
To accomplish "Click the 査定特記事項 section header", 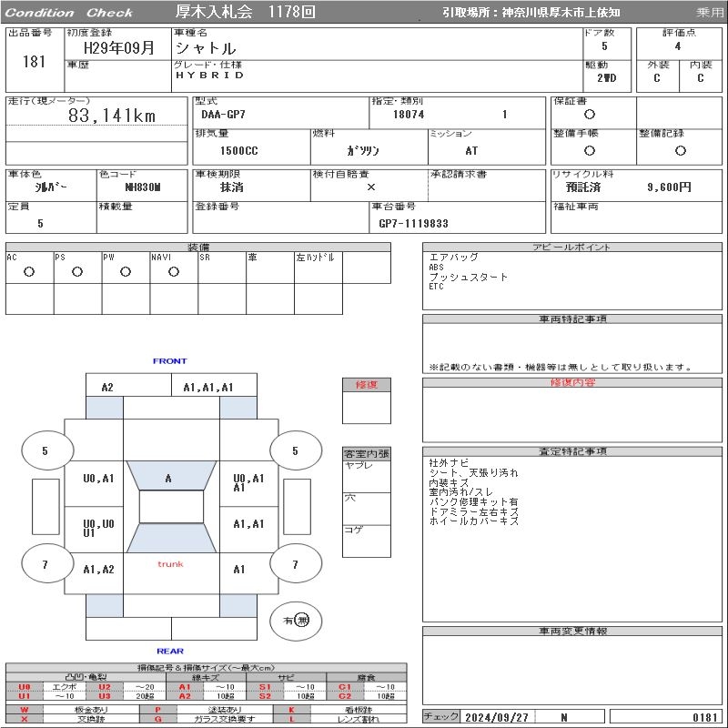I will pyautogui.click(x=572, y=451).
